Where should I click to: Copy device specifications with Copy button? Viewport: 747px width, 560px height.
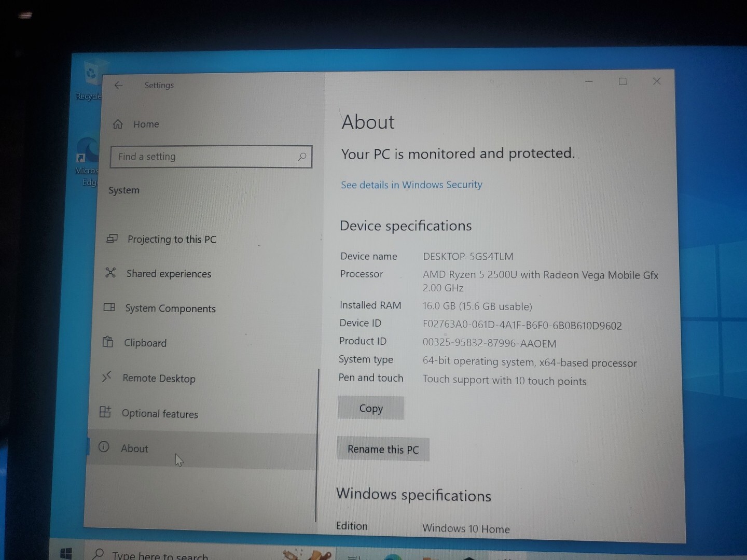[x=371, y=408]
